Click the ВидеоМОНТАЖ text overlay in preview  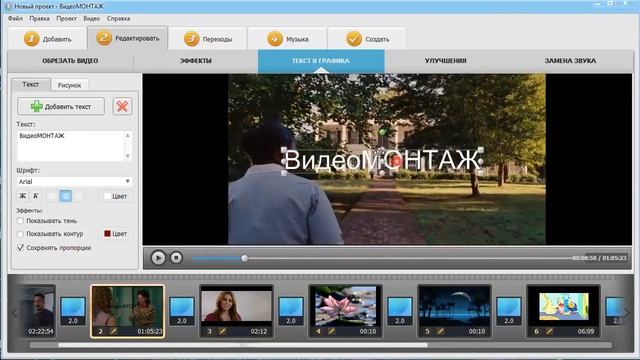click(382, 160)
